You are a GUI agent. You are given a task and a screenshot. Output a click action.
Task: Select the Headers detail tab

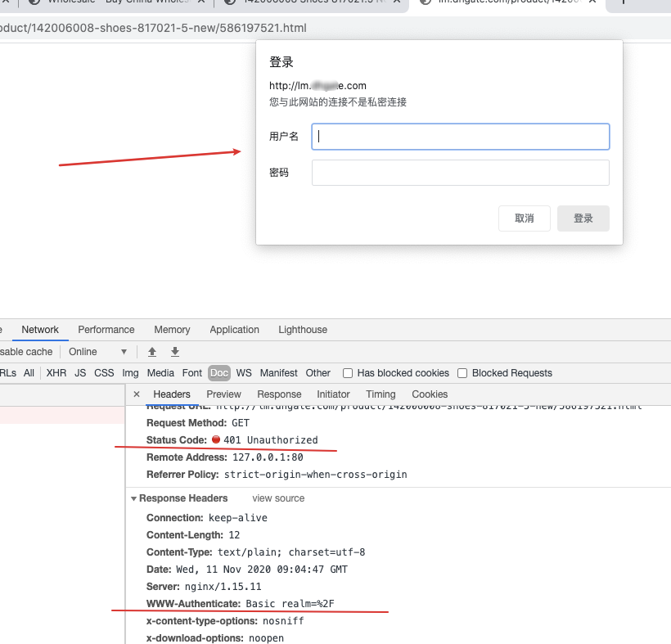[x=172, y=394]
